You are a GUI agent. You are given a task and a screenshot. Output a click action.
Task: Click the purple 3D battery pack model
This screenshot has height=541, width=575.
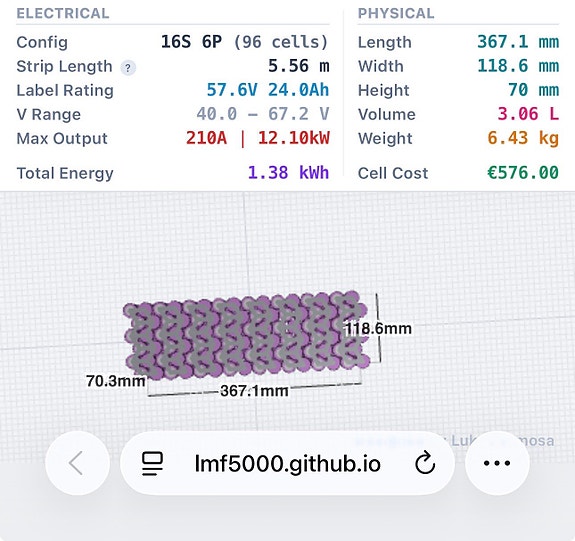click(246, 335)
